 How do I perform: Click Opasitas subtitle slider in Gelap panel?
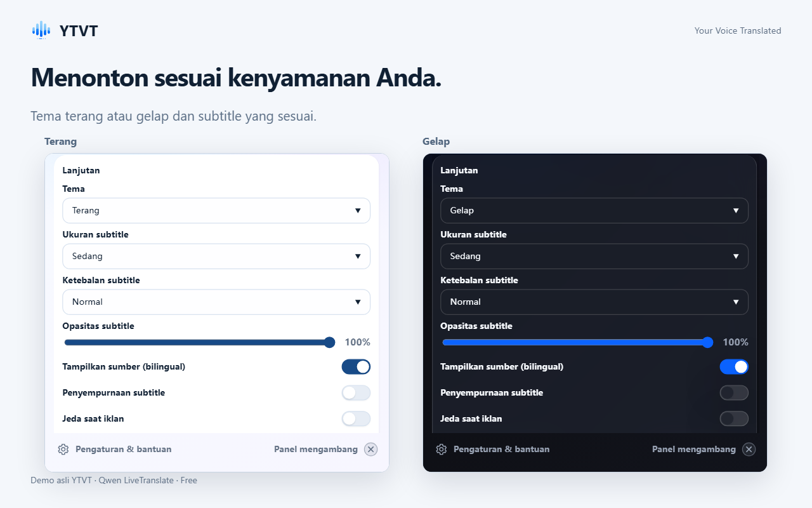[578, 342]
